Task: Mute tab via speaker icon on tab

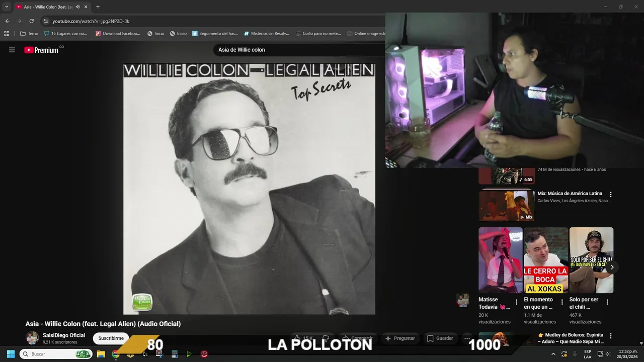Action: [77, 7]
